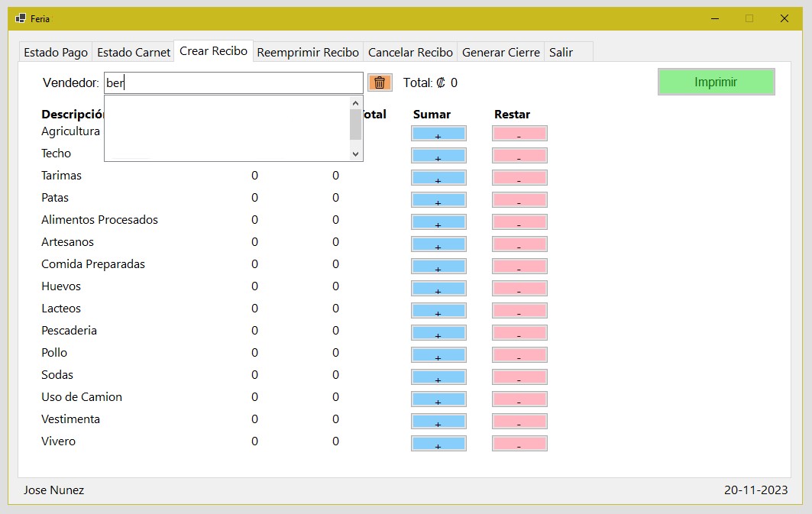Increase Vivero quantity with plus button

click(438, 444)
